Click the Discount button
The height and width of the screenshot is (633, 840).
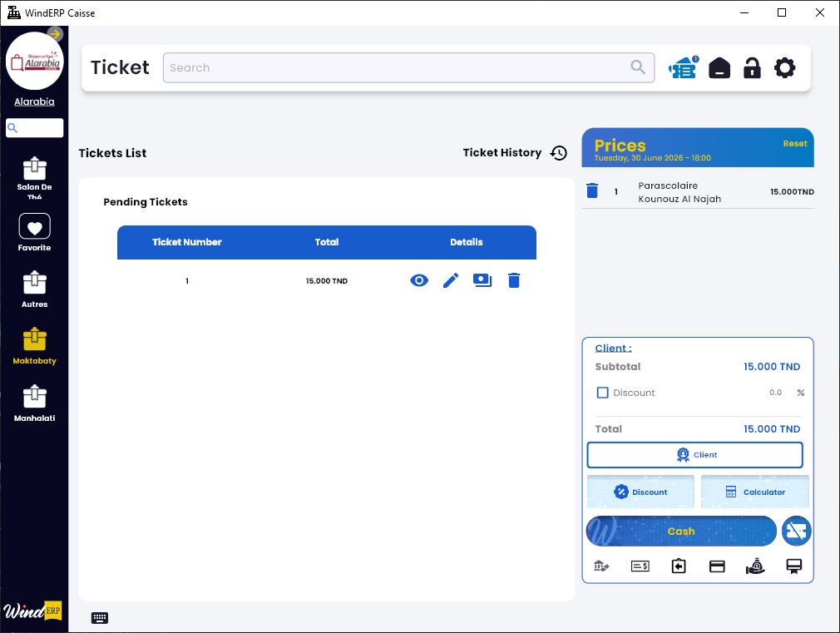640,492
